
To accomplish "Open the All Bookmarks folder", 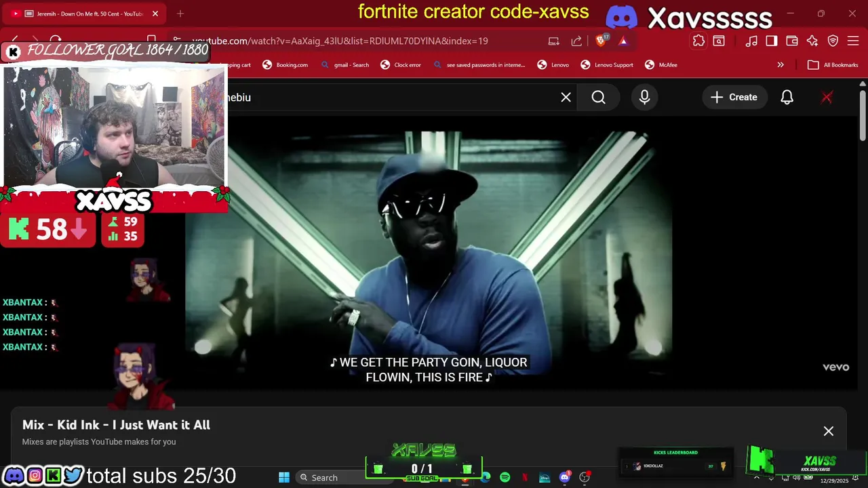I will pos(833,65).
